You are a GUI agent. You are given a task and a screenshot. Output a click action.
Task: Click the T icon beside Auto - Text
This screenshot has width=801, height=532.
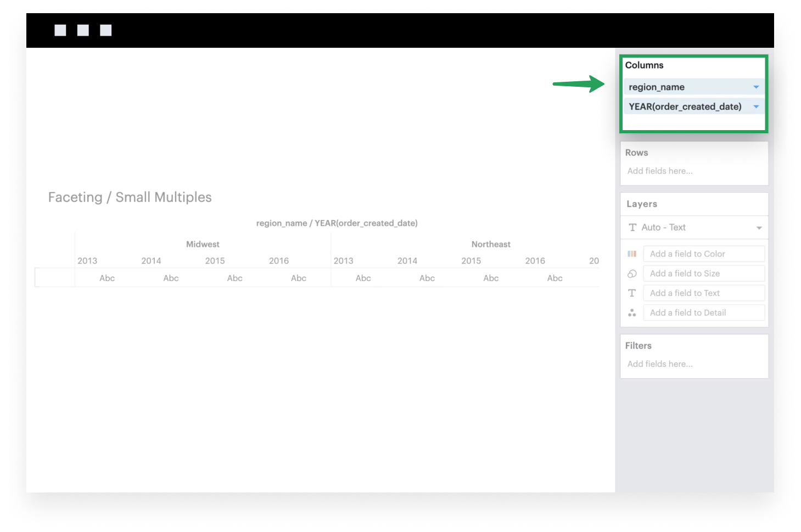(632, 227)
